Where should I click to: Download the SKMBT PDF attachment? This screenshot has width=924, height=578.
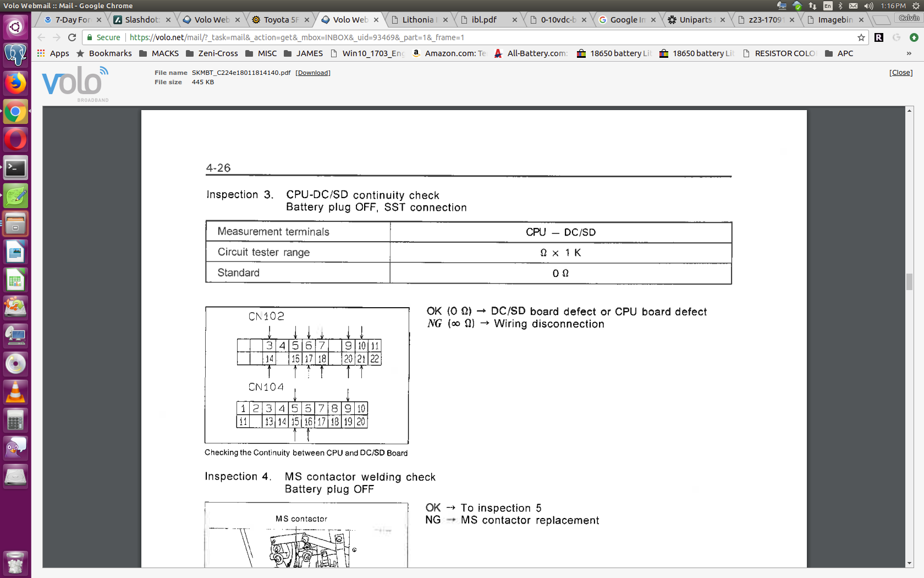coord(313,73)
